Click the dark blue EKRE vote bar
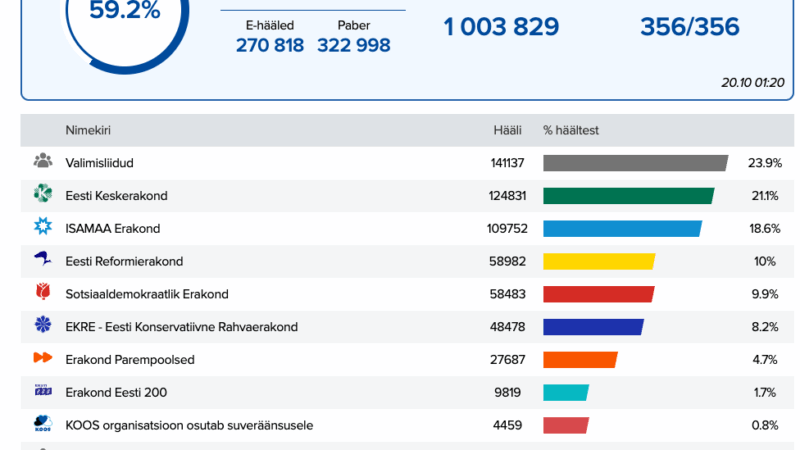This screenshot has height=450, width=800. [593, 327]
